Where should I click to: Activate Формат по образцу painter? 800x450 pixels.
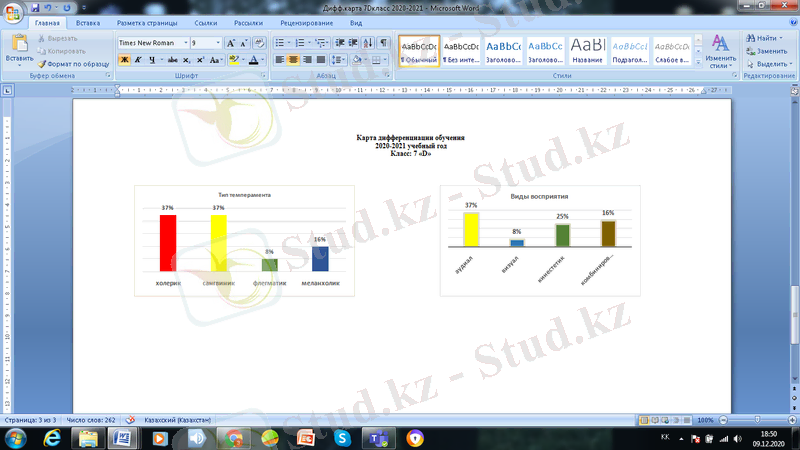coord(73,64)
